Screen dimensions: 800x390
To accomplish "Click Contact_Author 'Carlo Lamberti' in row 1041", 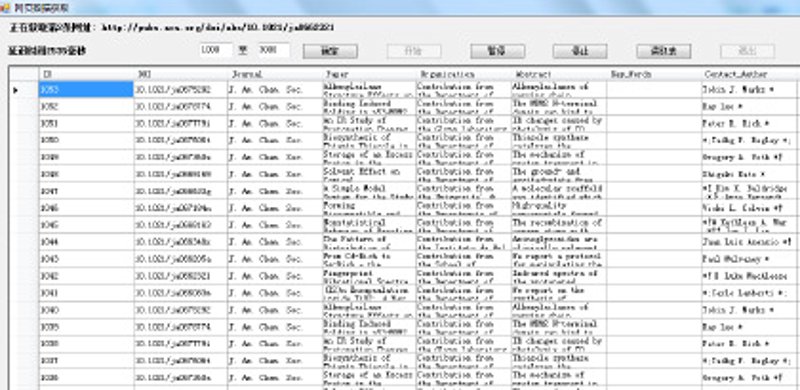I will pyautogui.click(x=748, y=293).
